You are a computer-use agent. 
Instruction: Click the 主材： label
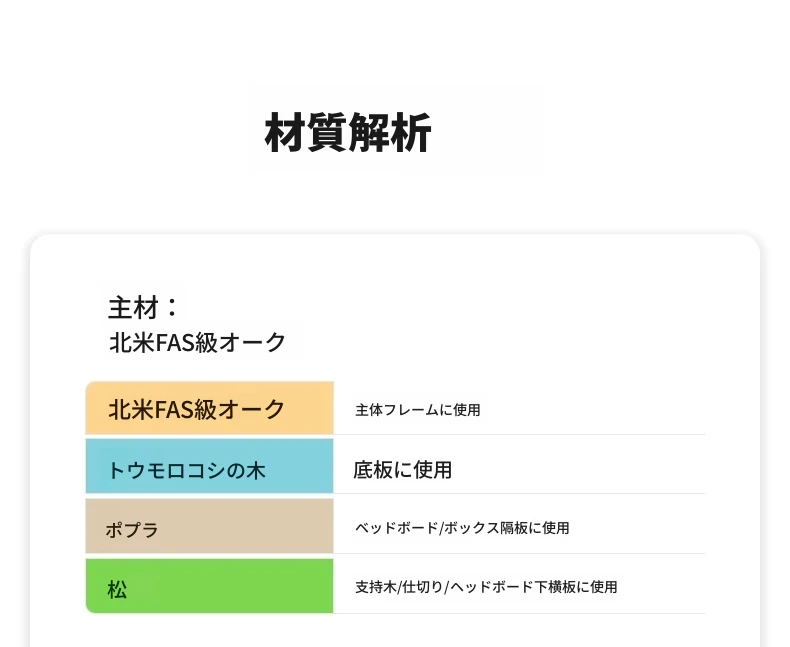click(144, 307)
